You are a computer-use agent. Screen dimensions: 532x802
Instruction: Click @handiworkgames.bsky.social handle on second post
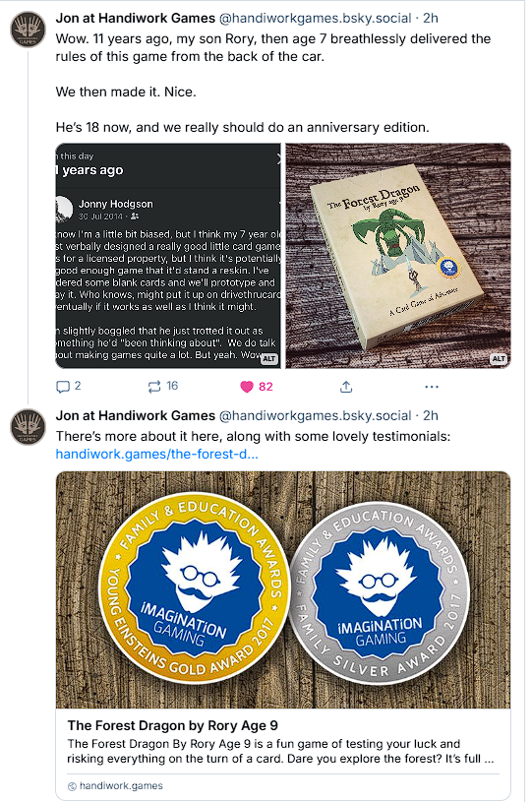[315, 416]
